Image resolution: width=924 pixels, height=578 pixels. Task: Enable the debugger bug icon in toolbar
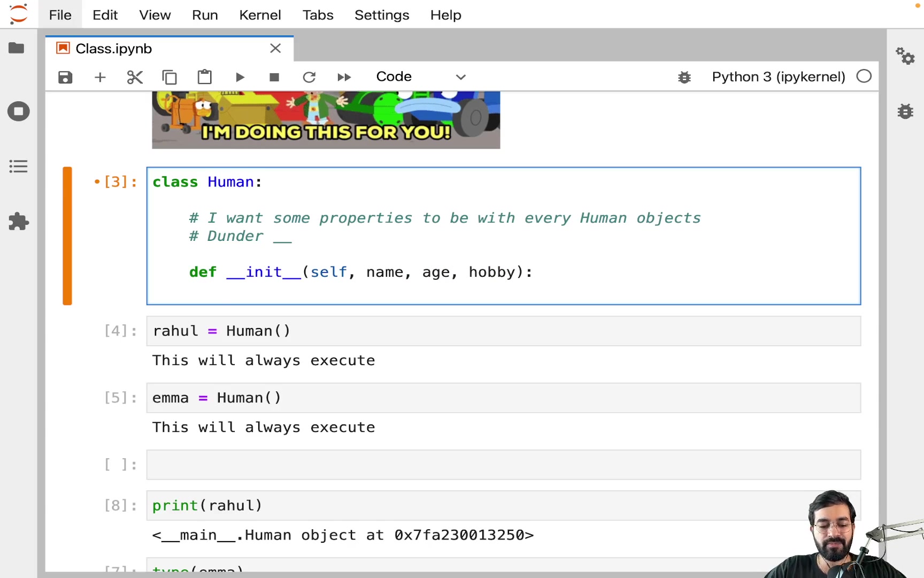(684, 77)
